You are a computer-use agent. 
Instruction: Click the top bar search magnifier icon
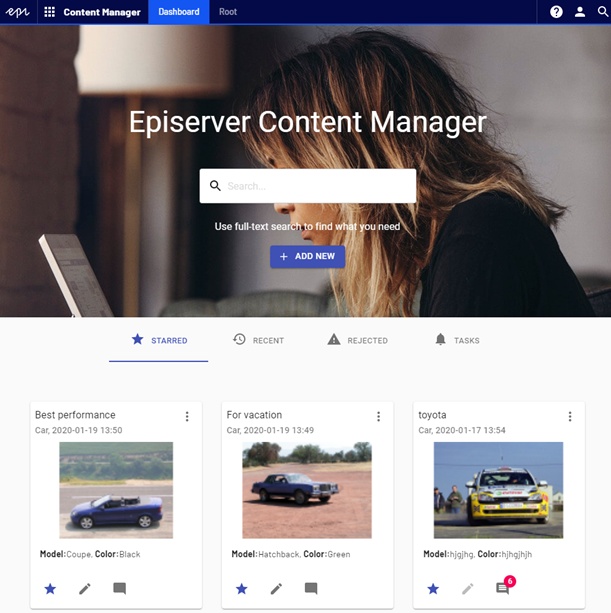600,12
